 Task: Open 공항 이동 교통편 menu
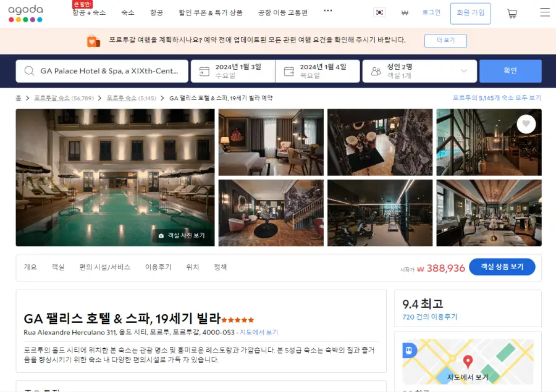[x=283, y=13]
